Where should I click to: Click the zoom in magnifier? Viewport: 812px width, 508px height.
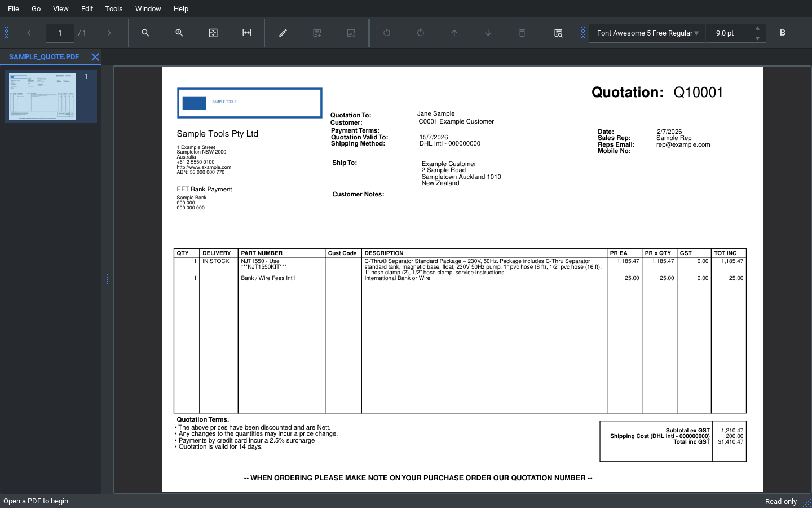click(x=179, y=33)
